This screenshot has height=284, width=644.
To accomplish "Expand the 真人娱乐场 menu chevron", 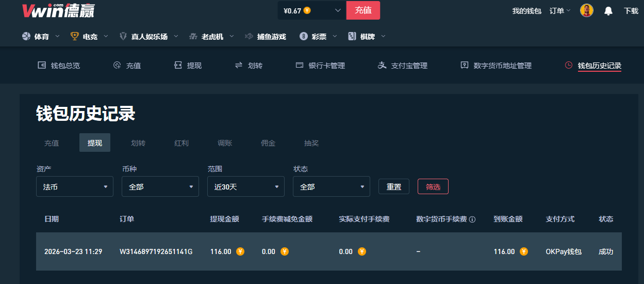I will click(x=176, y=36).
